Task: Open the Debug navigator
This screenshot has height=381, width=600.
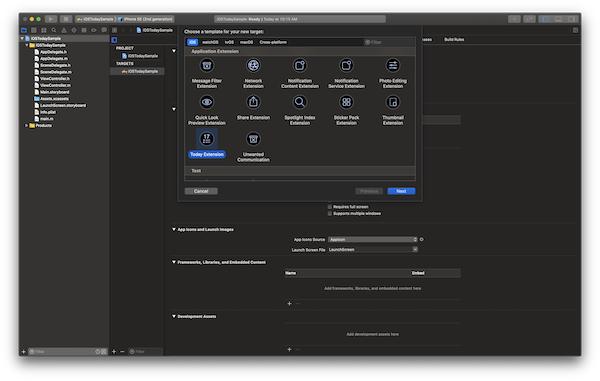Action: coord(84,30)
